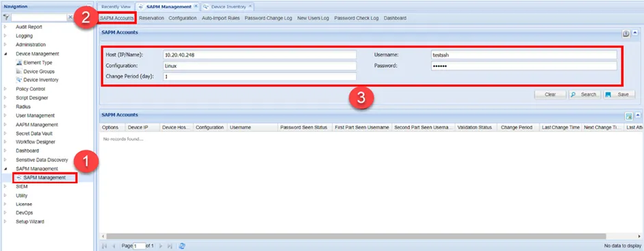
Task: Clear the navigation filter with the X icon
Action: (x=70, y=18)
